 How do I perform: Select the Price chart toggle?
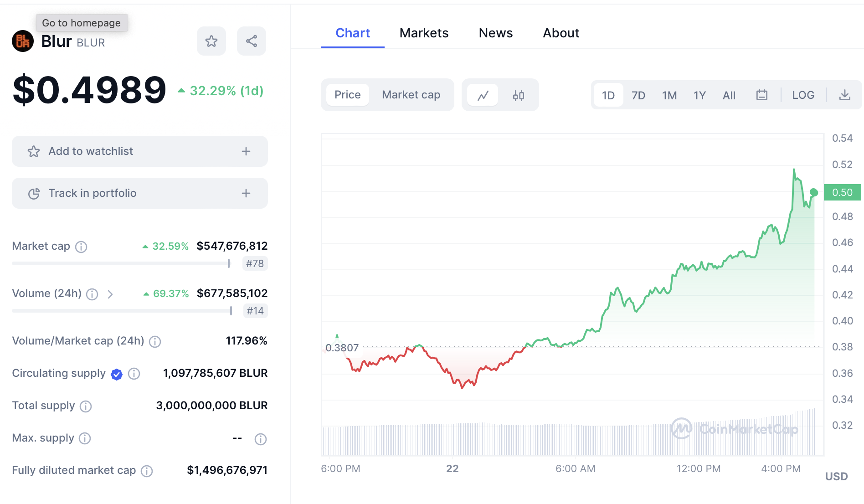[347, 95]
